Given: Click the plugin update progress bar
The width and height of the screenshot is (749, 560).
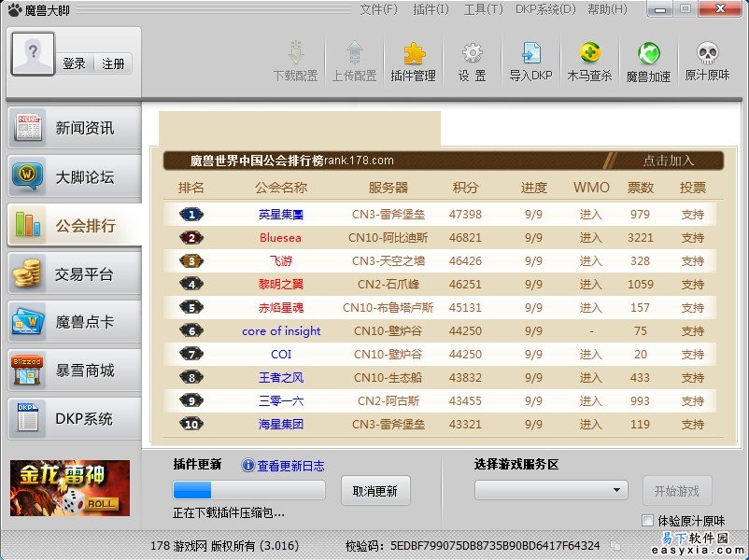Looking at the screenshot, I should pyautogui.click(x=248, y=490).
